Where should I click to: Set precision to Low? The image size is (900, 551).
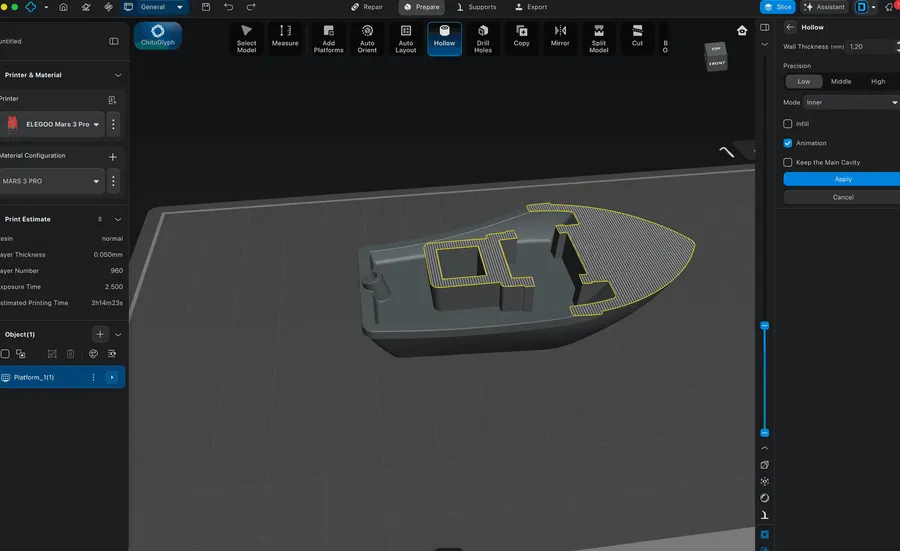tap(804, 82)
